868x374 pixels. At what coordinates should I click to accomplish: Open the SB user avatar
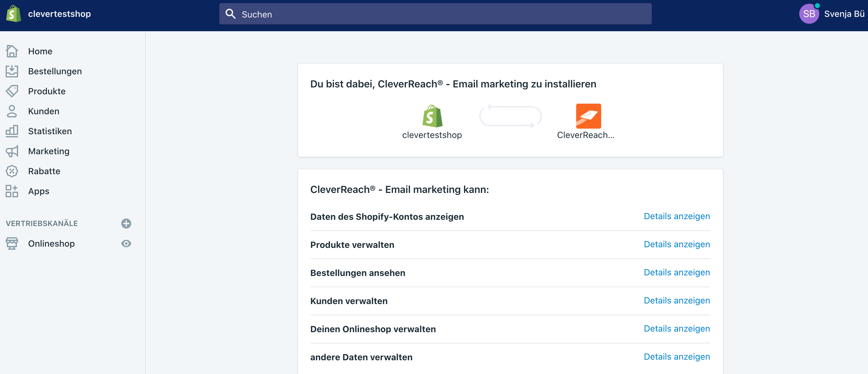pyautogui.click(x=809, y=14)
